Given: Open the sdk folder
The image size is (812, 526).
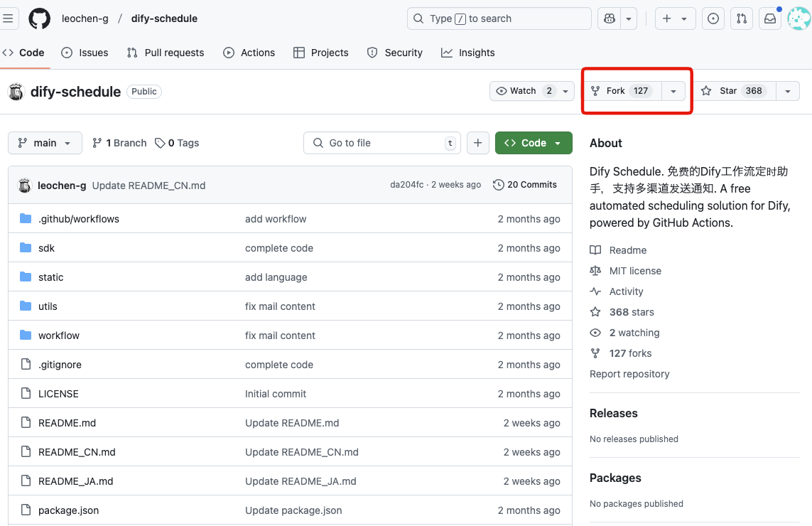Looking at the screenshot, I should click(x=46, y=248).
